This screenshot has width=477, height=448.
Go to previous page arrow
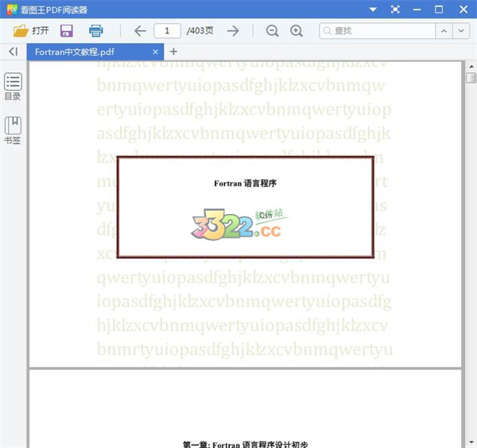[140, 31]
